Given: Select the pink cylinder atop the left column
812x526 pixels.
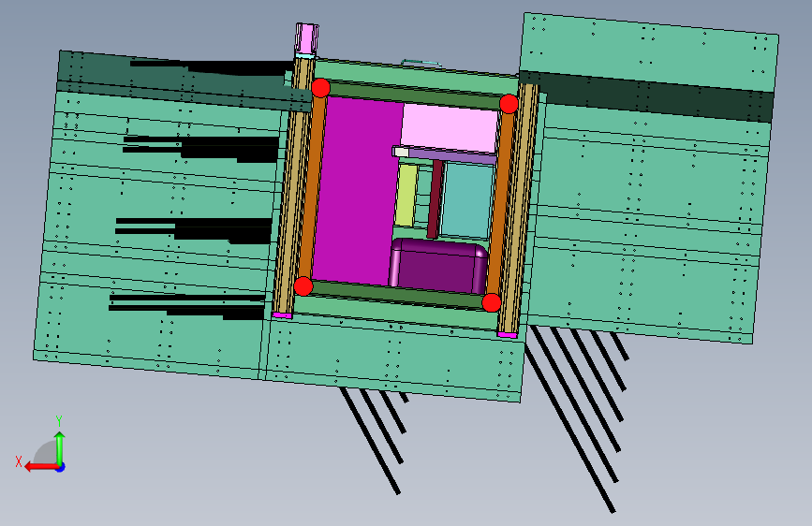Looking at the screenshot, I should coord(306,37).
